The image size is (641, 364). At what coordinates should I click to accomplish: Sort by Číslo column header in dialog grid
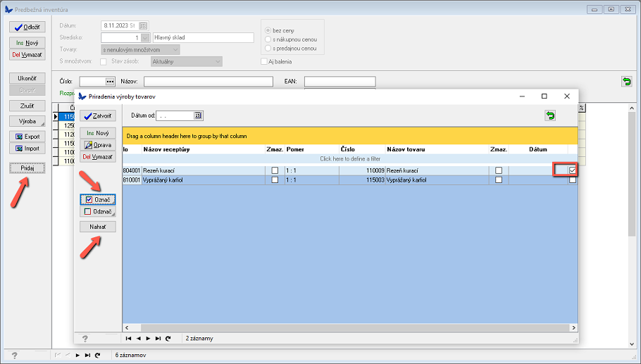point(362,149)
